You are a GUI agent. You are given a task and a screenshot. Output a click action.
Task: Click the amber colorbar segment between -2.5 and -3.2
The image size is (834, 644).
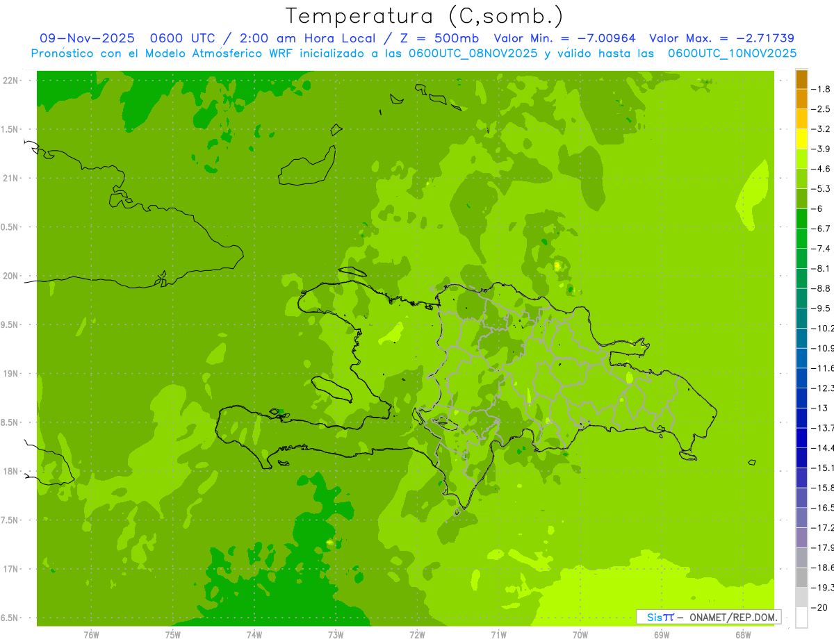(x=801, y=119)
